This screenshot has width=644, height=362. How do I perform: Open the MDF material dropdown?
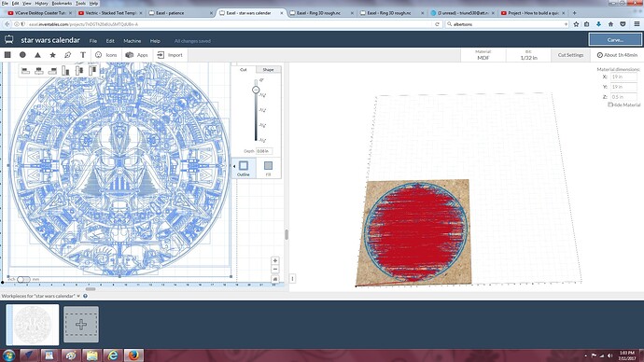[x=483, y=55]
